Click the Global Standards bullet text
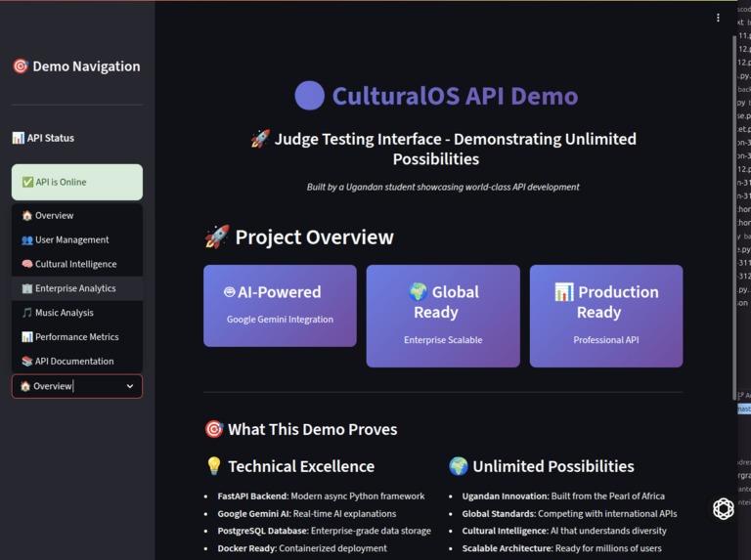 569,513
